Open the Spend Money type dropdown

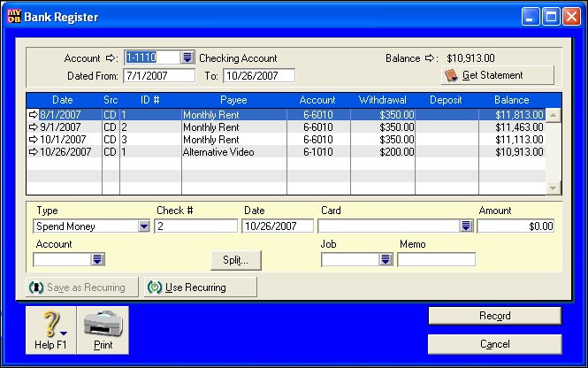point(144,226)
